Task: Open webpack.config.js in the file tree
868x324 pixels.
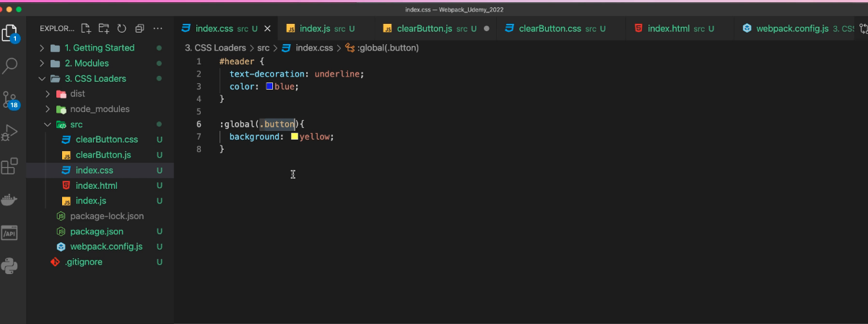Action: [100, 247]
